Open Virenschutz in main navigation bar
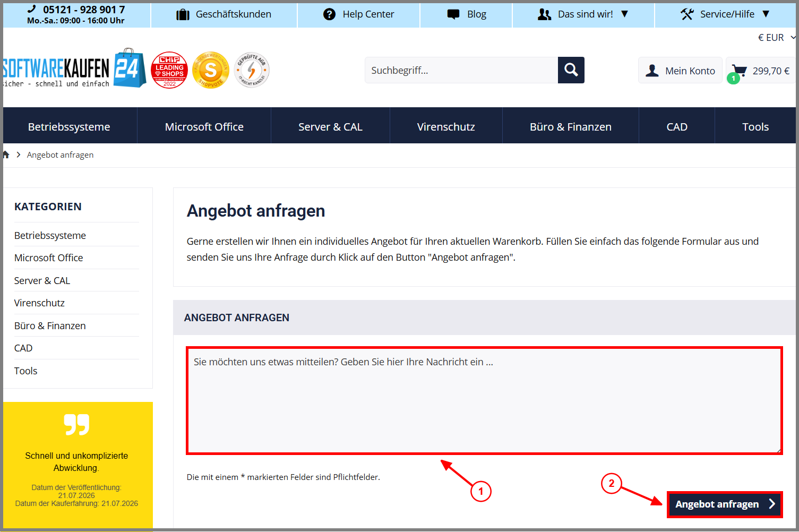The height and width of the screenshot is (532, 799). (446, 127)
